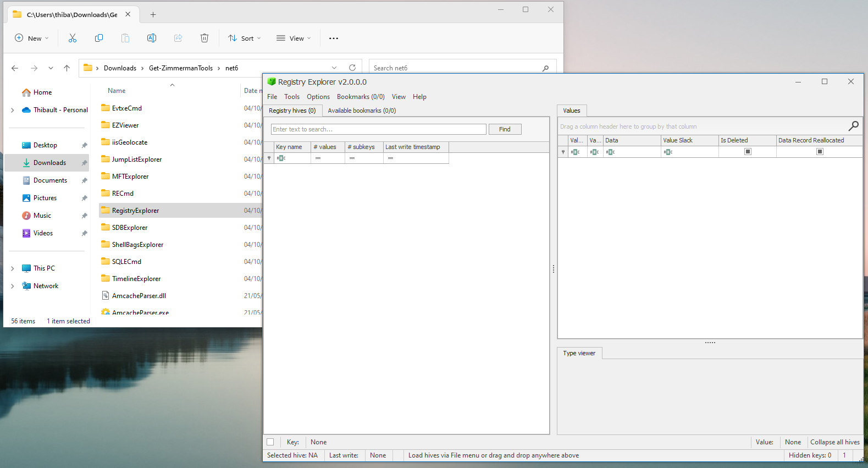Click the Find button

tap(505, 129)
